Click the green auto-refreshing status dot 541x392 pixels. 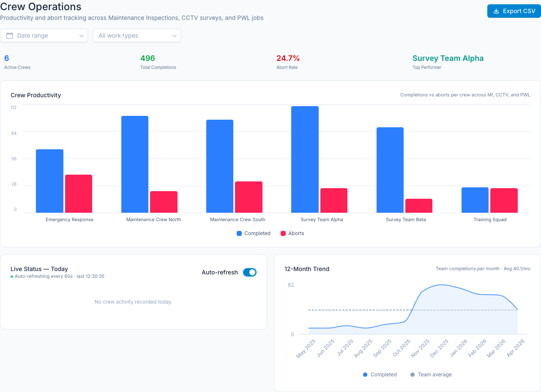12,277
